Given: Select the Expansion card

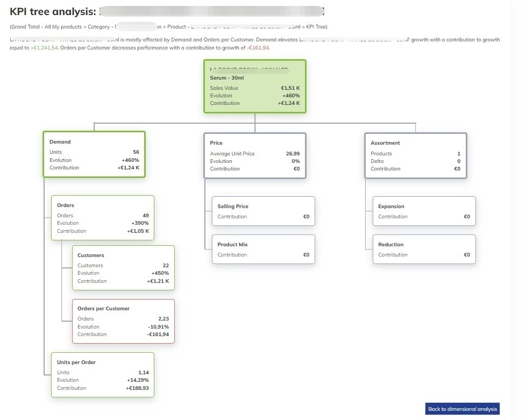Looking at the screenshot, I should click(424, 211).
